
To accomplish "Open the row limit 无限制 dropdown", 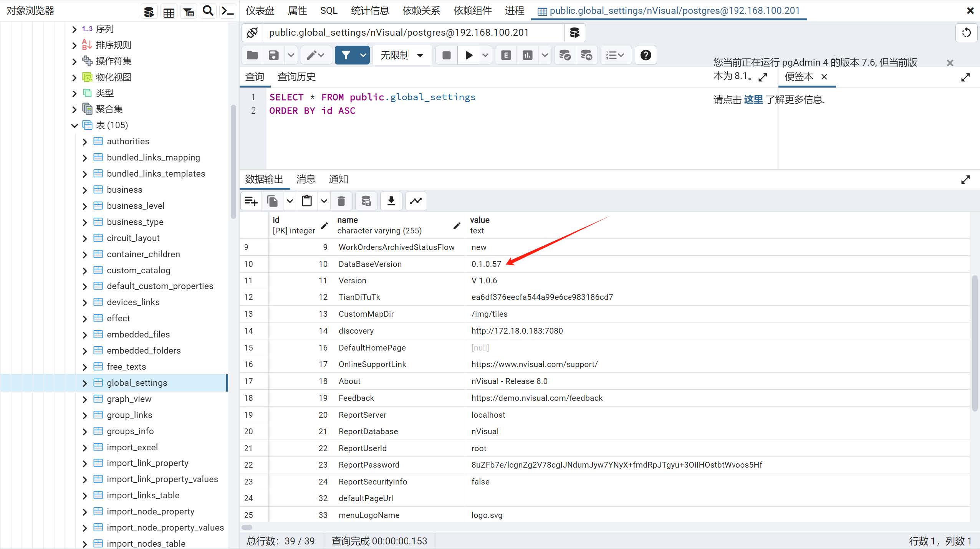I will pos(402,55).
